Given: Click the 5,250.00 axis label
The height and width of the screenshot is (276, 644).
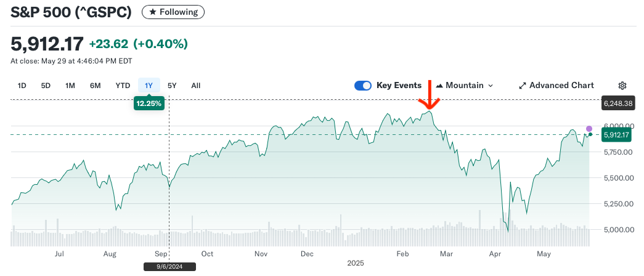Looking at the screenshot, I should (618, 204).
